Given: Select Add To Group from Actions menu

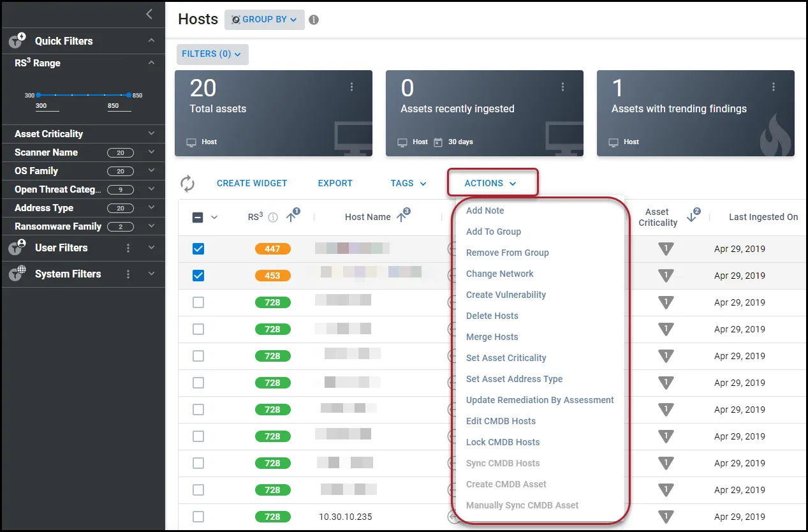Looking at the screenshot, I should point(494,232).
